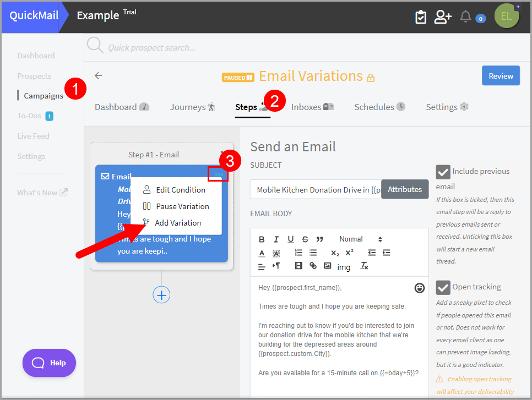The width and height of the screenshot is (532, 400).
Task: Click the notifications bell icon
Action: (x=465, y=17)
